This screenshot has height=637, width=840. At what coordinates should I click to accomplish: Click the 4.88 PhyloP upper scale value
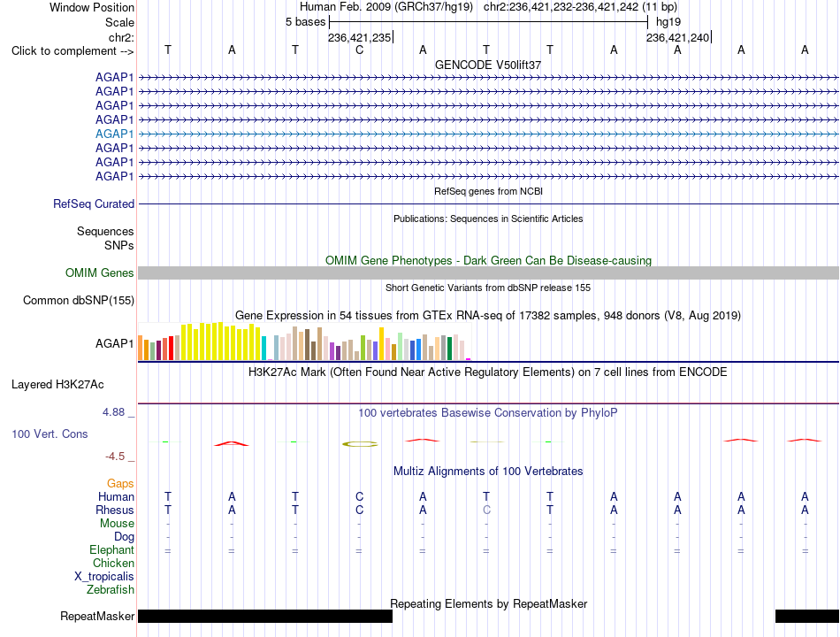tap(113, 411)
